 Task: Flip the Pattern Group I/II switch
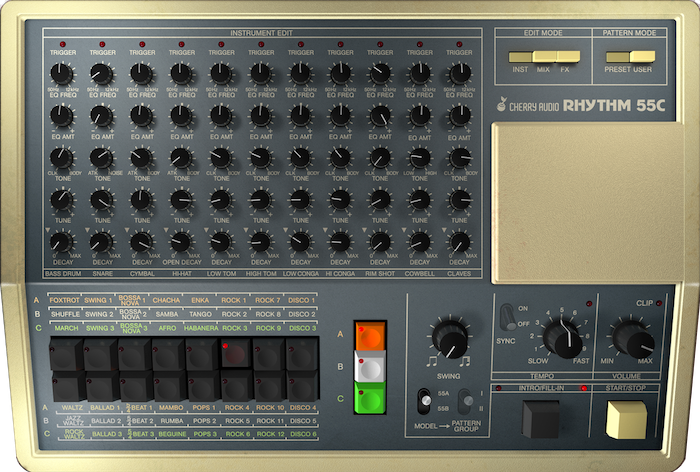click(x=464, y=401)
